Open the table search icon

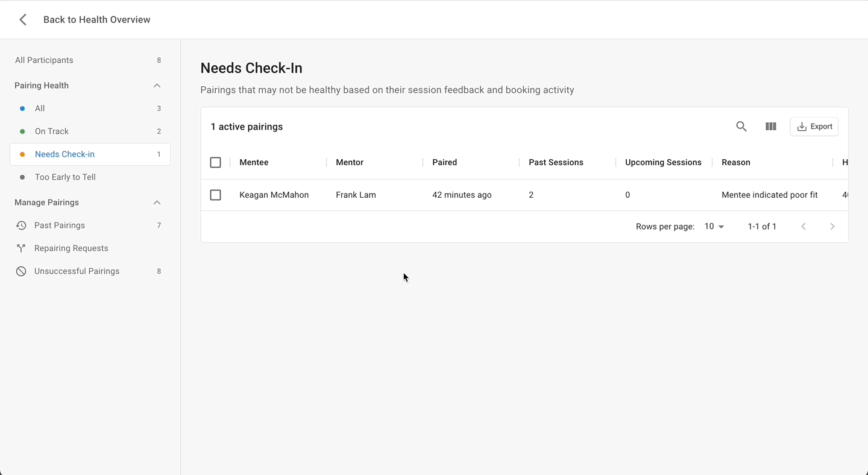[741, 127]
